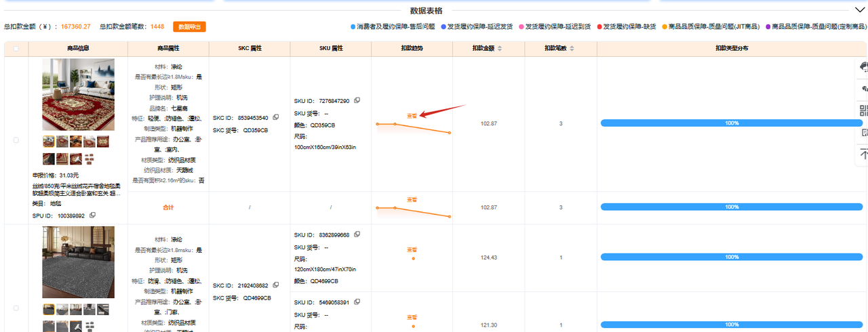The height and width of the screenshot is (332, 868).
Task: Select first small thumbnail under red rug
Action: (x=48, y=141)
